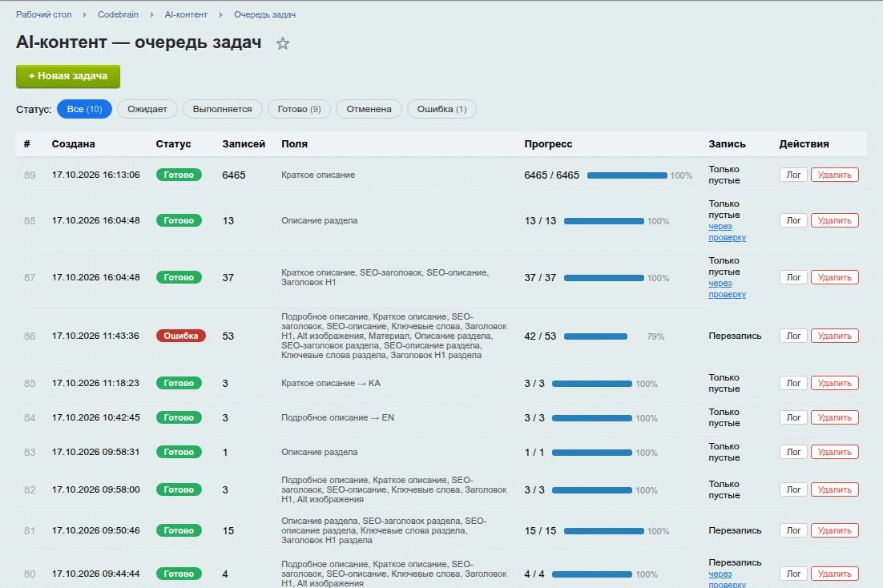Open log for task 85
Viewport: 883px width, 588px height.
[793, 383]
